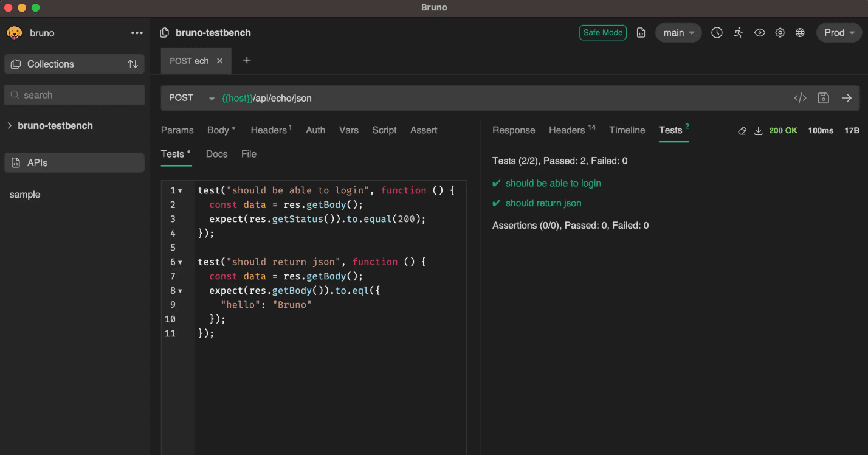Screen dimensions: 868x455
Task: Switch to the Body tab
Action: (x=221, y=130)
